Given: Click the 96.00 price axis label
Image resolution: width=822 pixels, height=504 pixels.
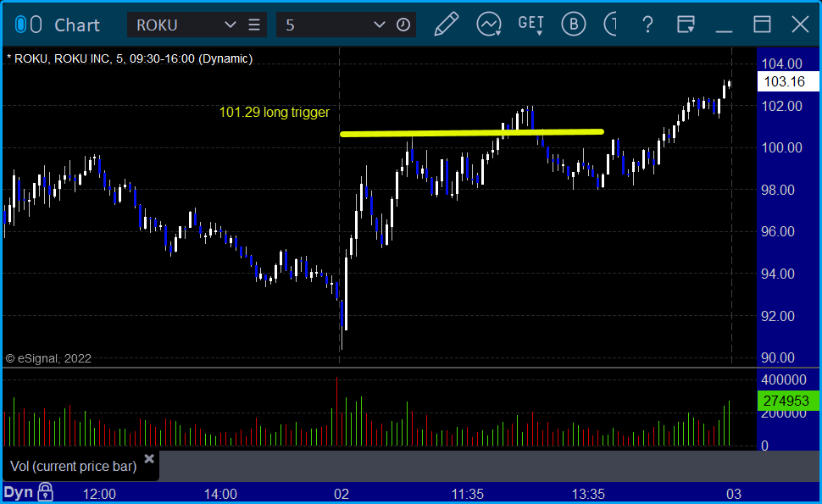Looking at the screenshot, I should click(x=778, y=231).
